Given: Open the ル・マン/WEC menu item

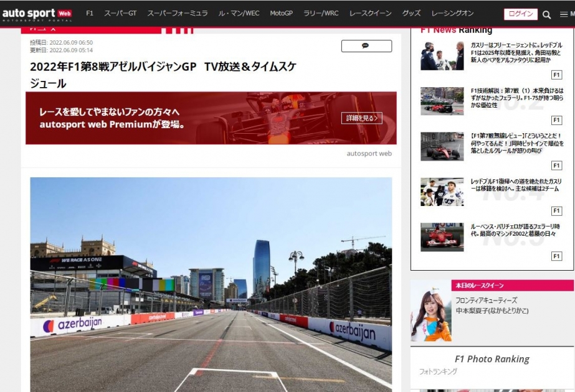Looking at the screenshot, I should [239, 13].
